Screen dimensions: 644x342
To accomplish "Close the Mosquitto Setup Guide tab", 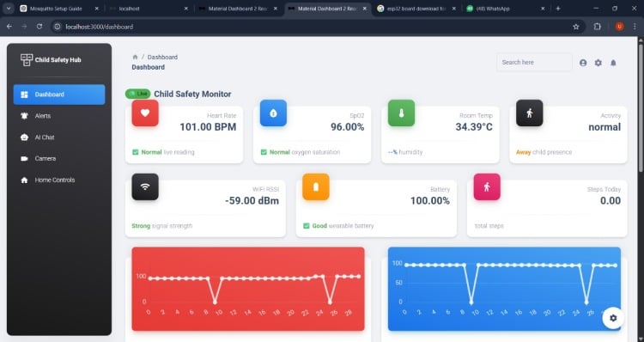I will pyautogui.click(x=97, y=9).
